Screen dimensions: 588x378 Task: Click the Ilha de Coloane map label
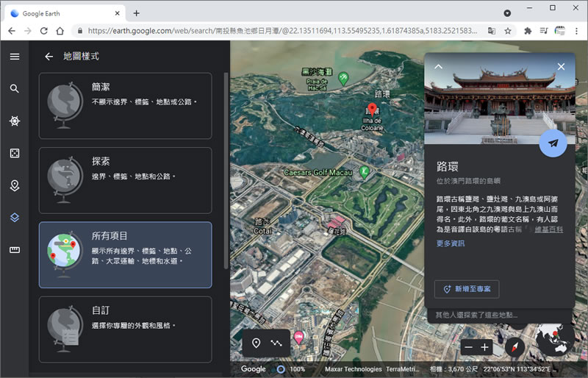pyautogui.click(x=372, y=124)
